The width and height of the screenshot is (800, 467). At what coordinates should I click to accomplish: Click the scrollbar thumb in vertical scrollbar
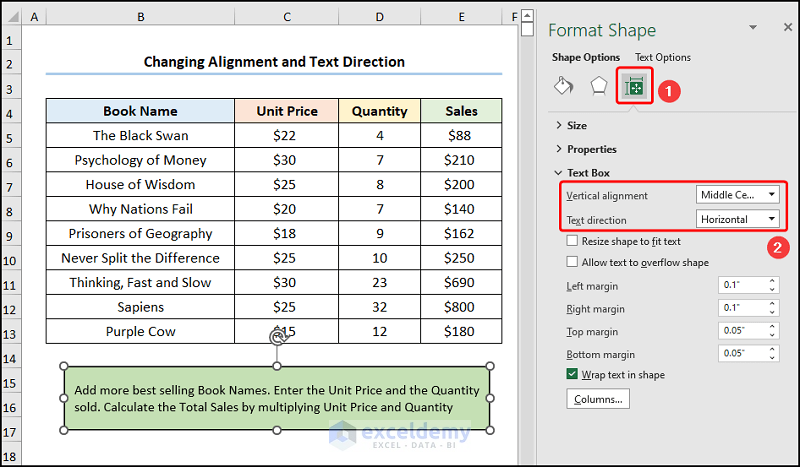point(528,30)
